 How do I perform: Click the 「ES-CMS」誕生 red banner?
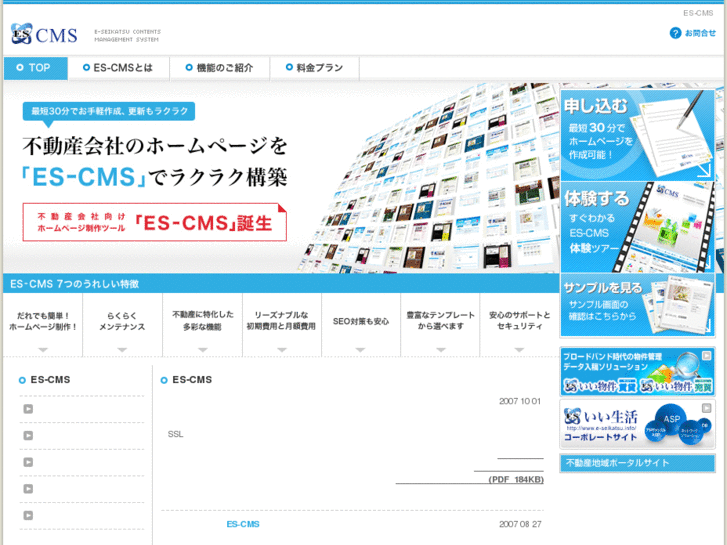coord(154,222)
